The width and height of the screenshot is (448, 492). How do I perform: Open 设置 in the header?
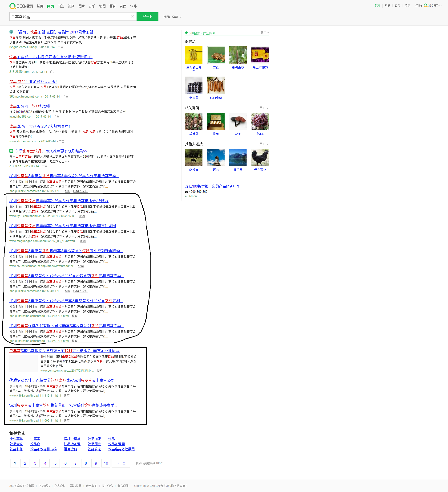pos(398,6)
